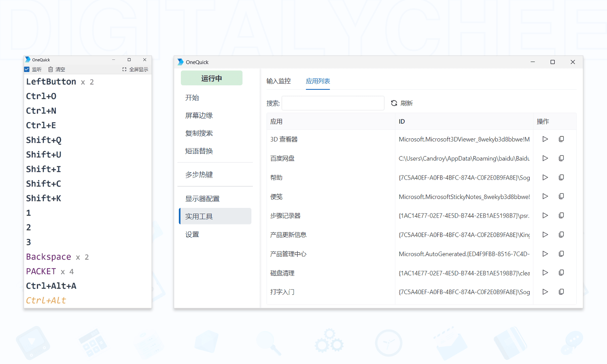Open the 设置 settings page
The height and width of the screenshot is (364, 607).
pyautogui.click(x=192, y=234)
